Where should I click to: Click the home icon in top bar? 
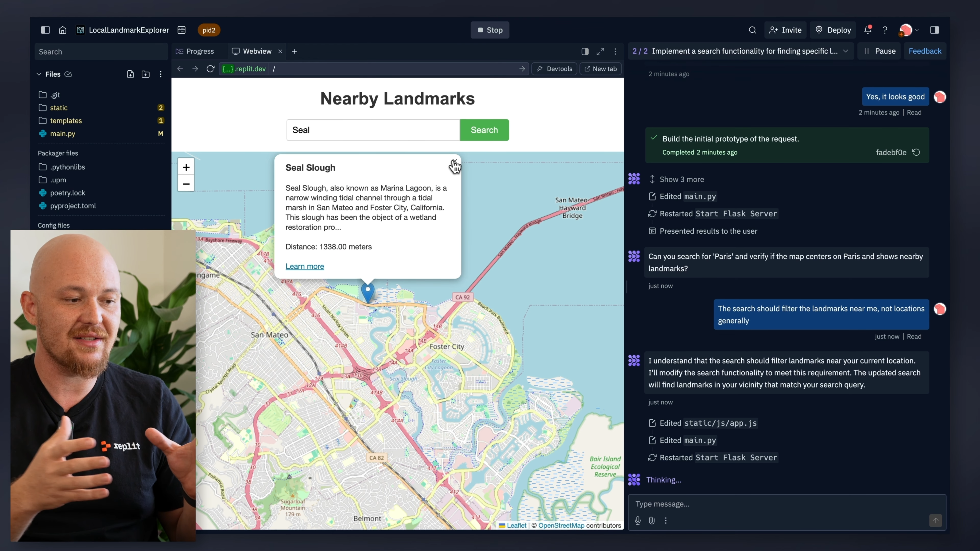click(62, 30)
